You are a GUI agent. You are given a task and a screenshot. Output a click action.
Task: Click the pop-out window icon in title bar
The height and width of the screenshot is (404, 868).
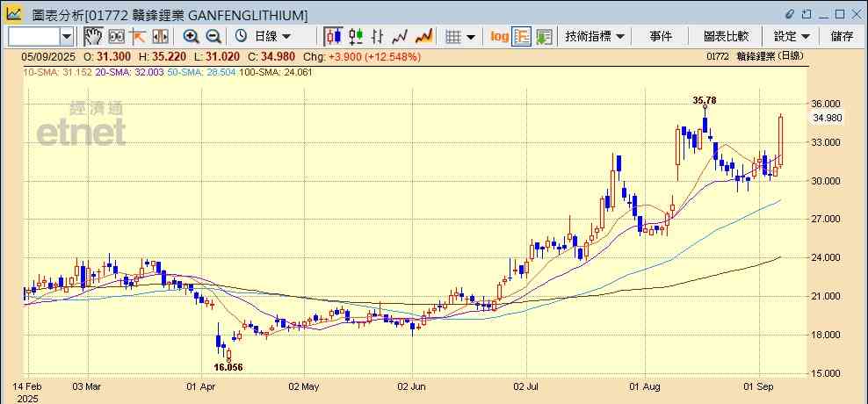pyautogui.click(x=807, y=14)
